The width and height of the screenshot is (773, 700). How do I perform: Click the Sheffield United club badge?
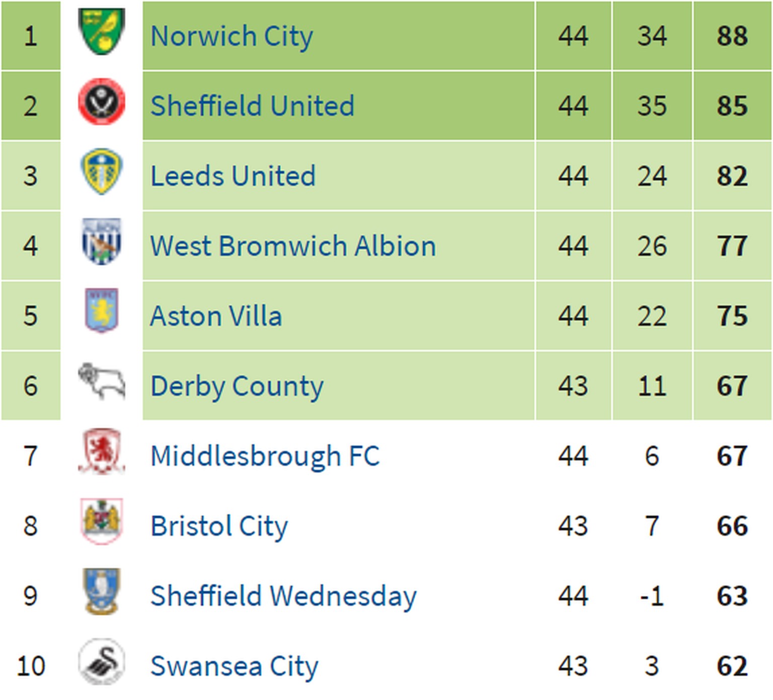click(x=102, y=102)
